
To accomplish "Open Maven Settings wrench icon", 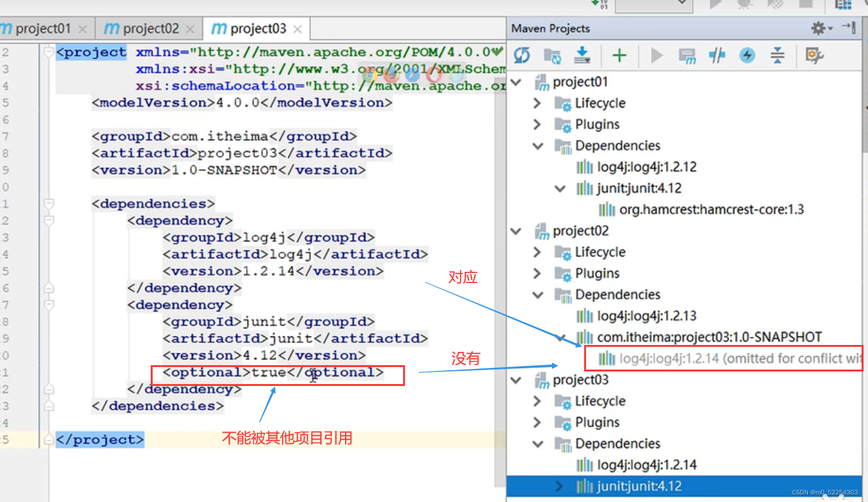I will pos(814,55).
